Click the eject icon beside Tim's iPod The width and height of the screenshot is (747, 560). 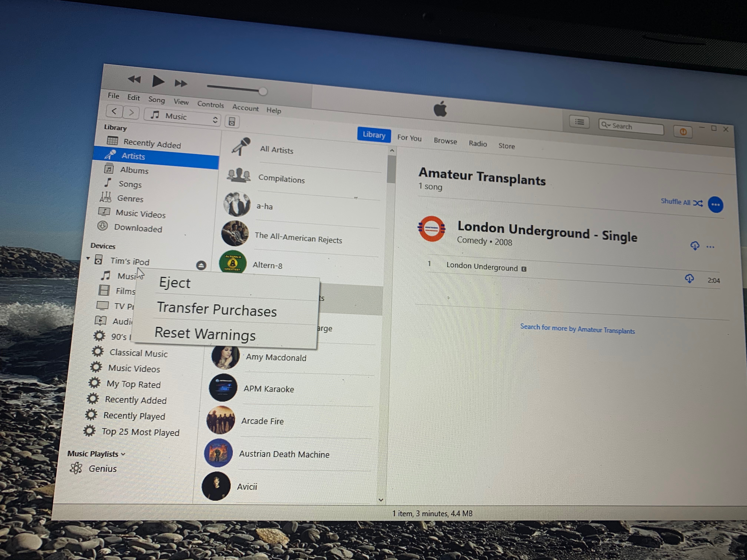click(201, 265)
